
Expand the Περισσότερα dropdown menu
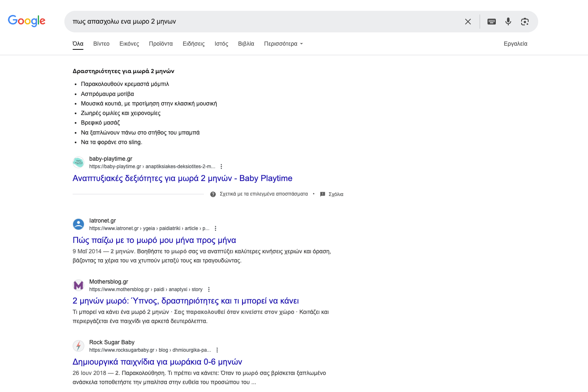pos(284,44)
